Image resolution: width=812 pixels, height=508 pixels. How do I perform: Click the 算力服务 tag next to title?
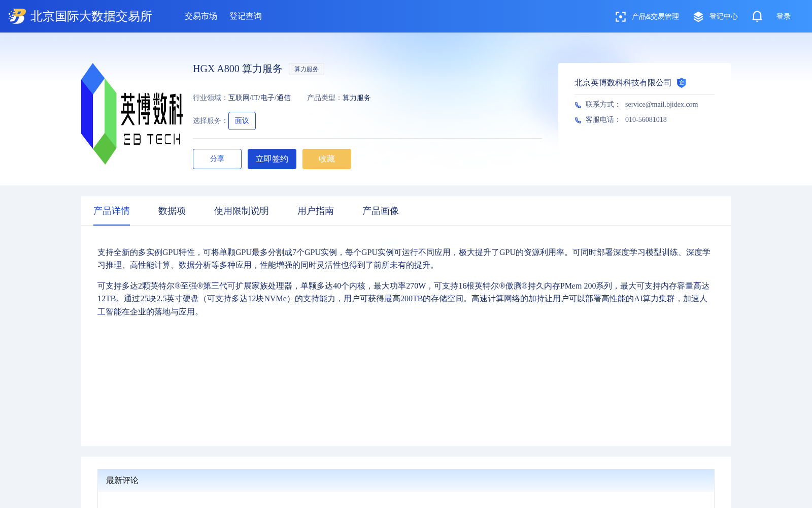click(307, 69)
